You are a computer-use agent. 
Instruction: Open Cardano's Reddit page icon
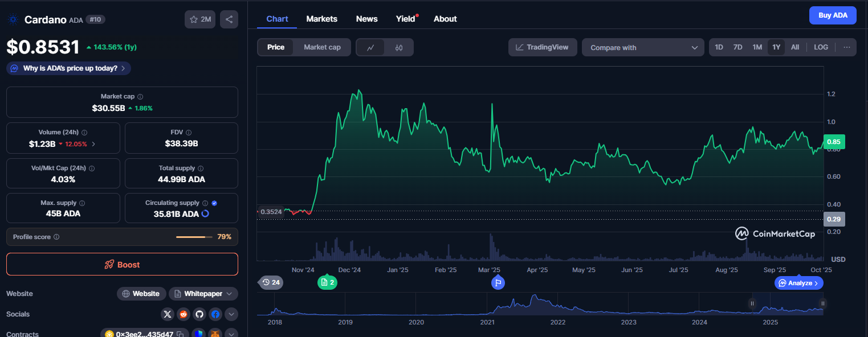click(x=183, y=314)
